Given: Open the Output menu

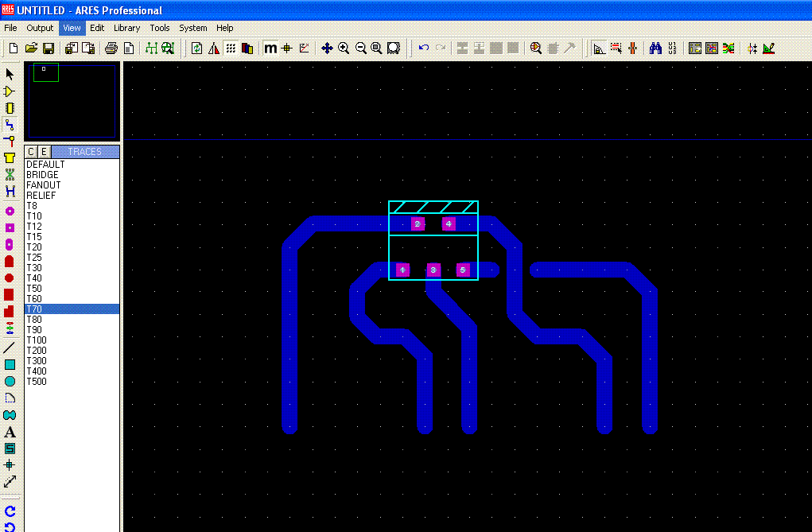Looking at the screenshot, I should pos(40,28).
